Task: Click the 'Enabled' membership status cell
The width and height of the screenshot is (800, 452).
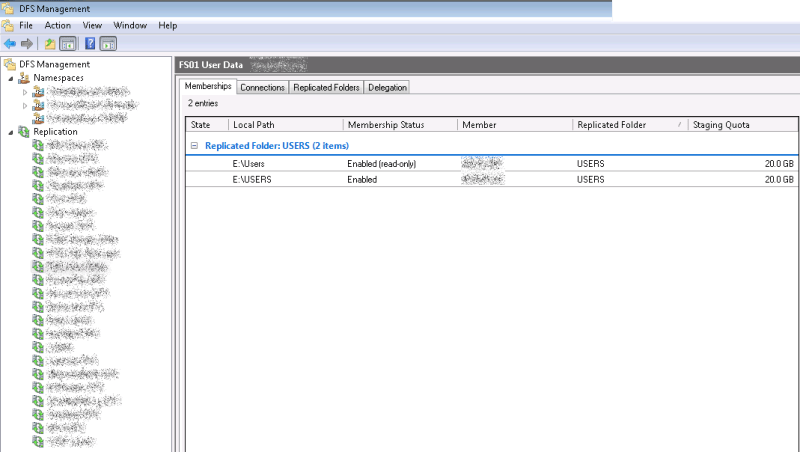Action: (362, 180)
